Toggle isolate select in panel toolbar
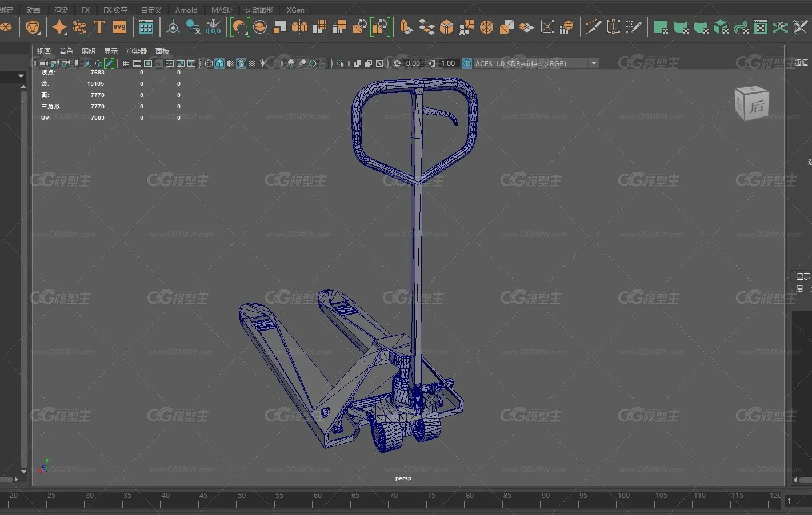This screenshot has height=515, width=812. pos(341,63)
